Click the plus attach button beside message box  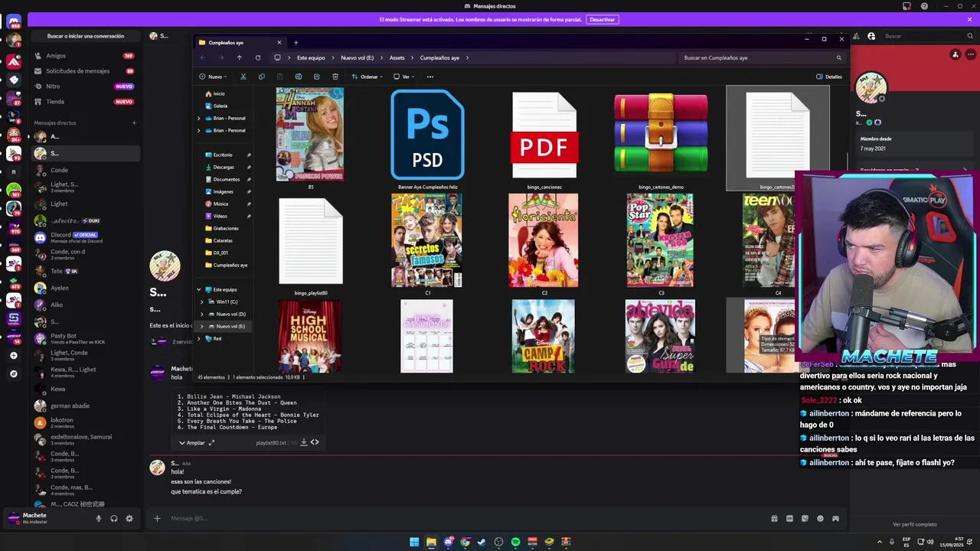click(x=157, y=518)
